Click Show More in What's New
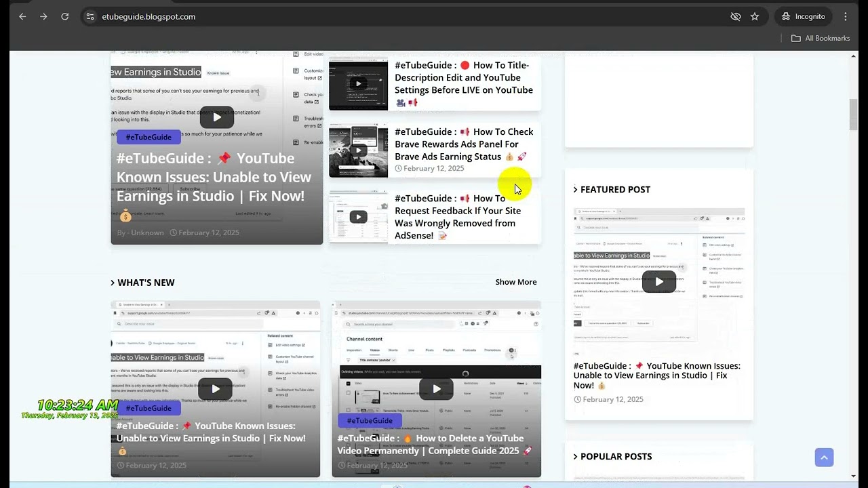Image resolution: width=868 pixels, height=488 pixels. 516,282
